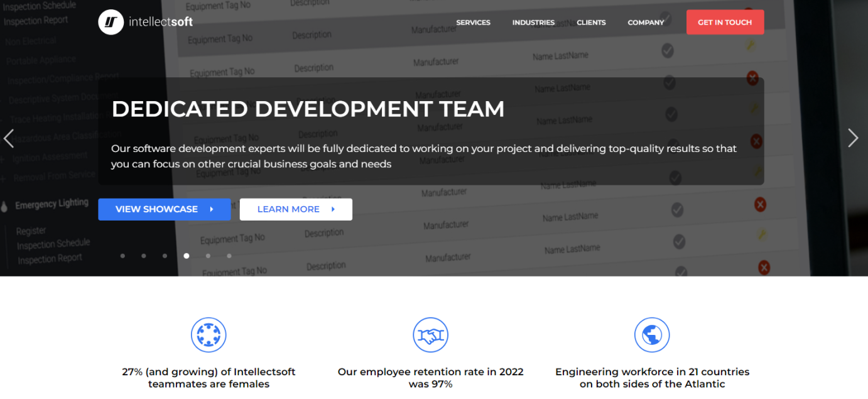Select the sixth carousel dot
868x399 pixels.
pyautogui.click(x=229, y=256)
